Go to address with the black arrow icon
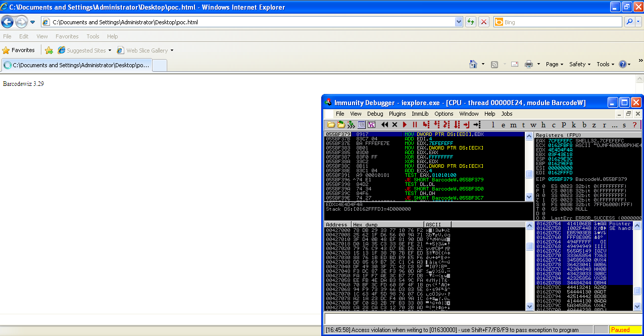This screenshot has height=336, width=644. coord(477,124)
